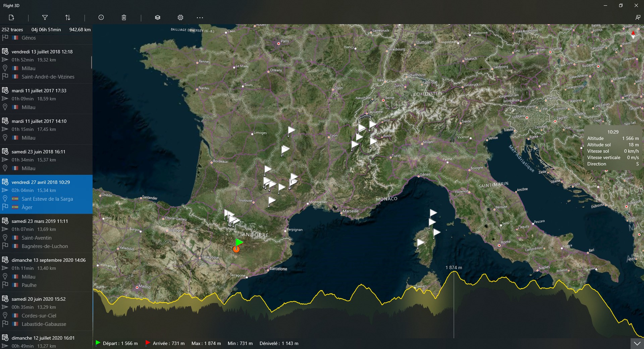This screenshot has width=644, height=349.
Task: Open the map layers icon
Action: (158, 17)
